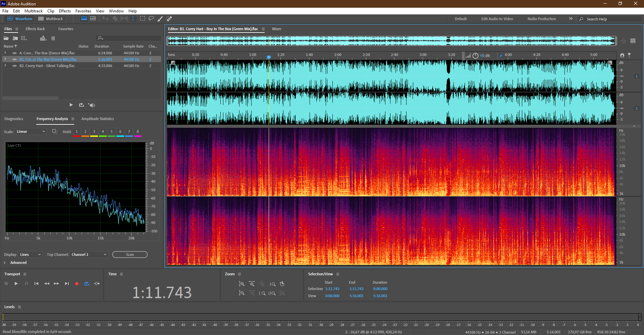Expand the Advanced section

pos(5,263)
